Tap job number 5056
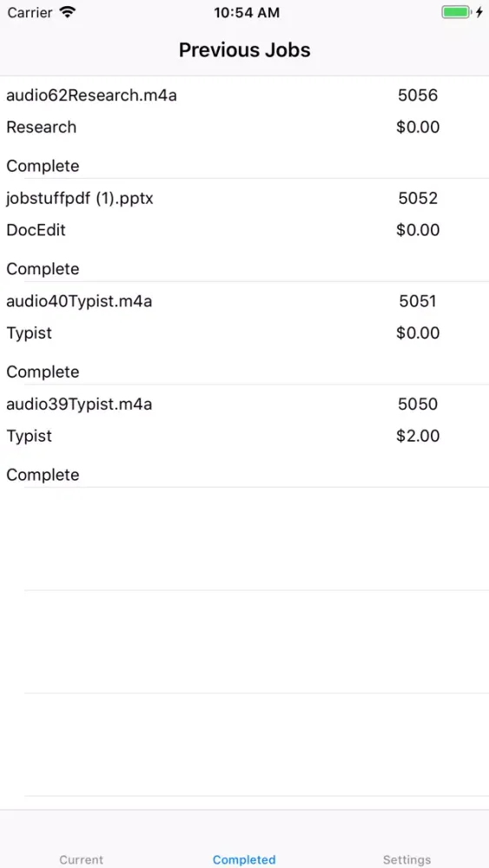This screenshot has width=489, height=868. (418, 95)
